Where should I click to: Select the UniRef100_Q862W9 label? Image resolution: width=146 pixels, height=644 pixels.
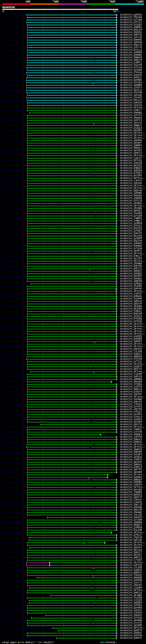coord(131,382)
